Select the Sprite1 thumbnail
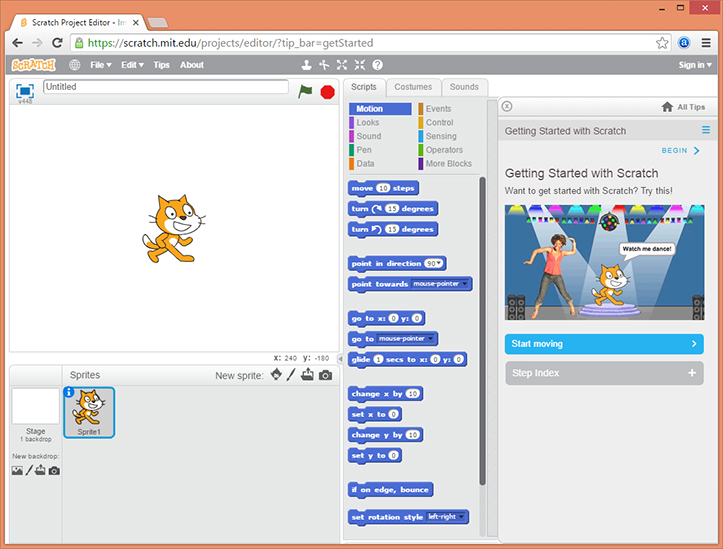Screen dimensions: 723x549 [x=89, y=412]
